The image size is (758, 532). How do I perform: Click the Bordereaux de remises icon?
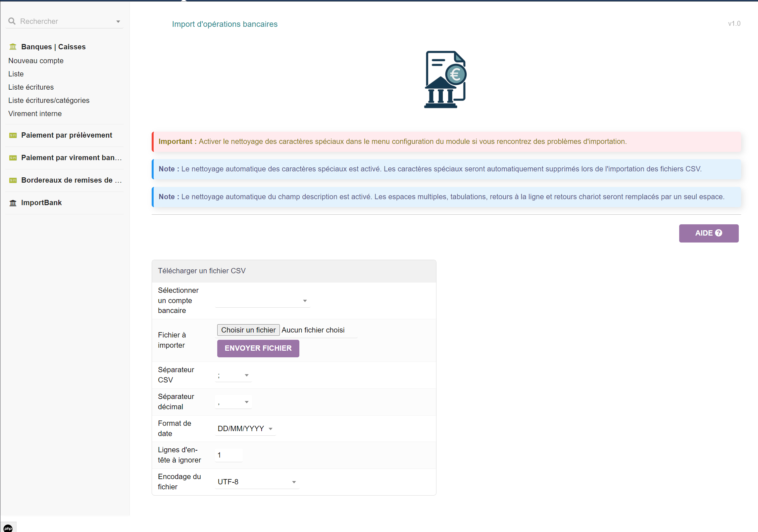pos(13,180)
